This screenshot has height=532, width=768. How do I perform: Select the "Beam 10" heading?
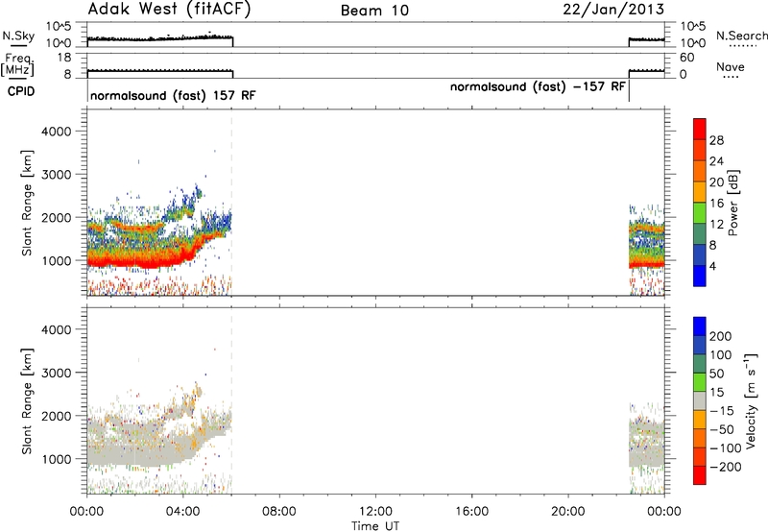tap(374, 11)
